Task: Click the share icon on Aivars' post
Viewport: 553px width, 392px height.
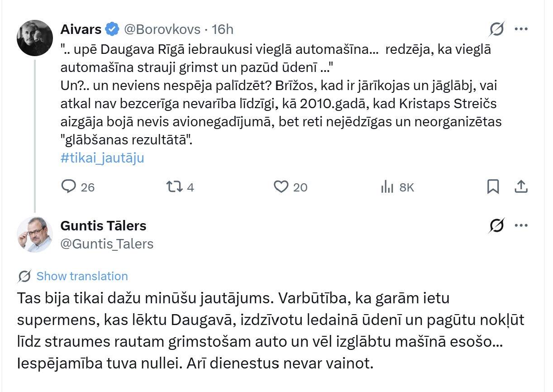Action: pyautogui.click(x=521, y=186)
